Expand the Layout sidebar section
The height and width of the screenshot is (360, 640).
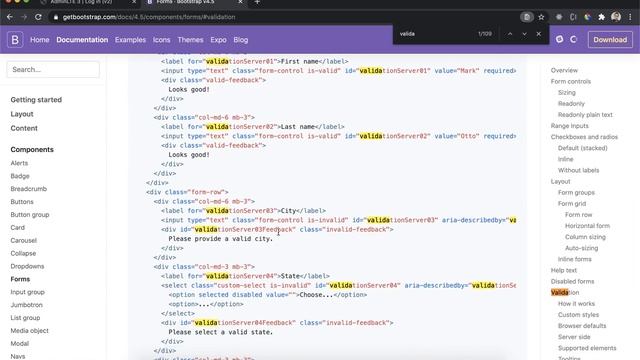[22, 114]
